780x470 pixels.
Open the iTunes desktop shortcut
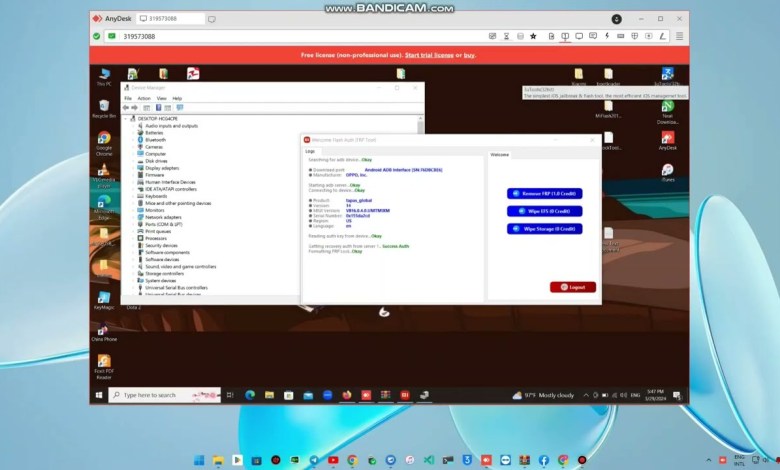667,171
